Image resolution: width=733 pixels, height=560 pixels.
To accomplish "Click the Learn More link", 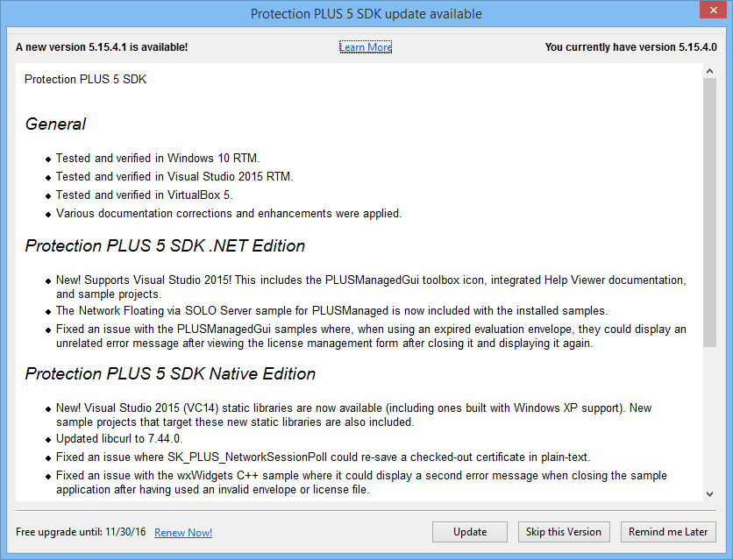I will (x=366, y=46).
